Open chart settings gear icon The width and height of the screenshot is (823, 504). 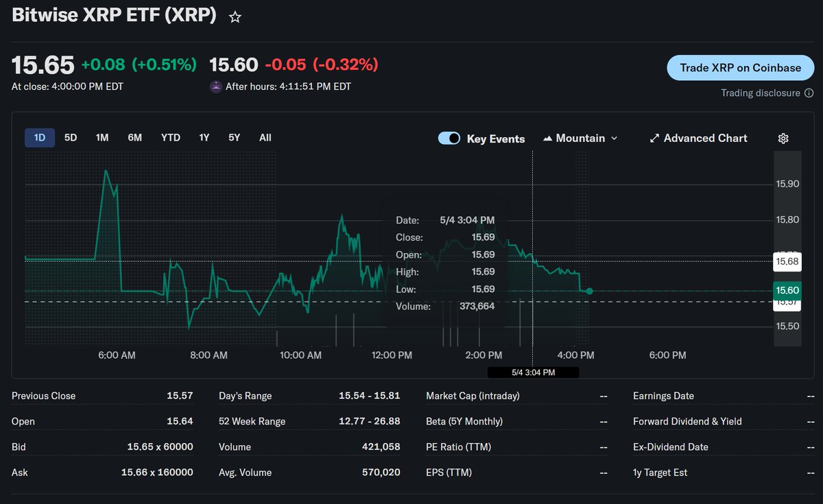pos(783,139)
